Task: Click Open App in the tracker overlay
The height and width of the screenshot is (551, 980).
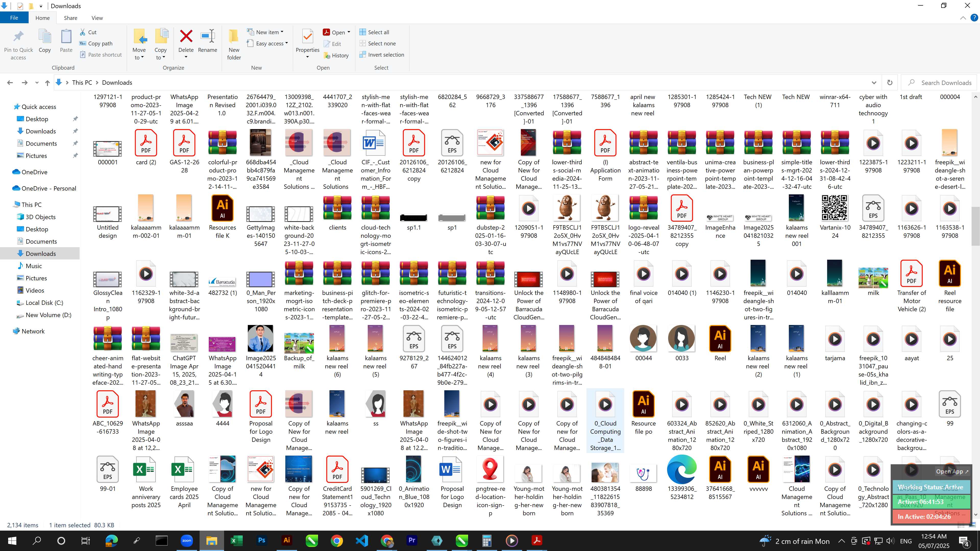Action: pos(952,471)
